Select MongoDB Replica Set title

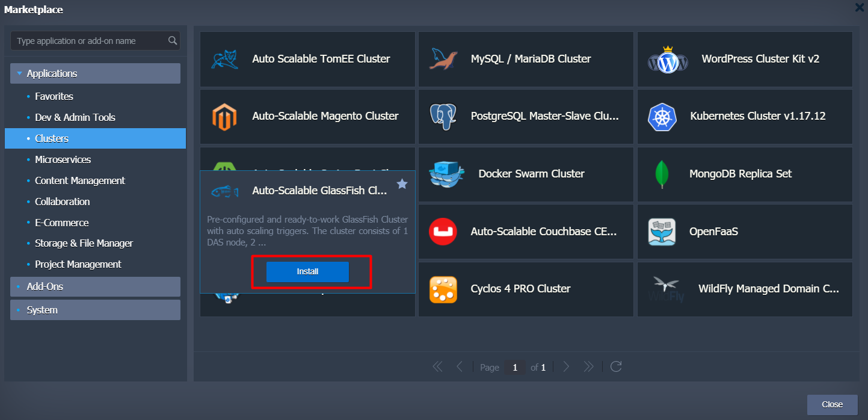[740, 174]
